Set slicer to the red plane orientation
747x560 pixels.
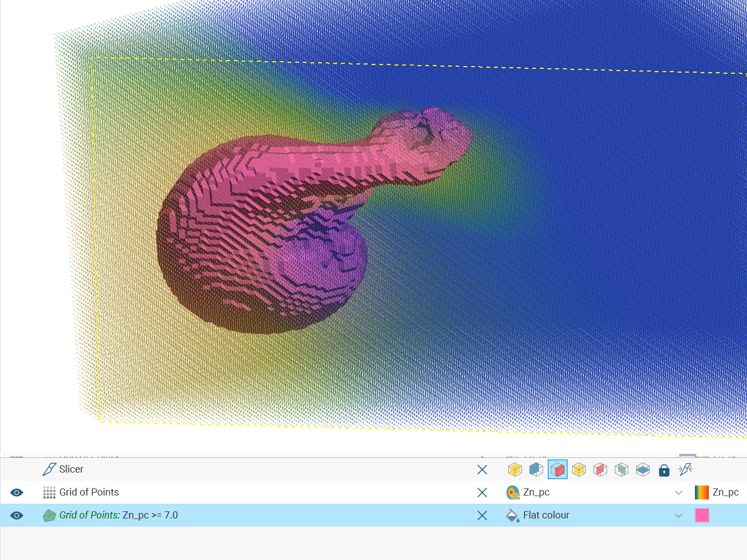(x=600, y=470)
